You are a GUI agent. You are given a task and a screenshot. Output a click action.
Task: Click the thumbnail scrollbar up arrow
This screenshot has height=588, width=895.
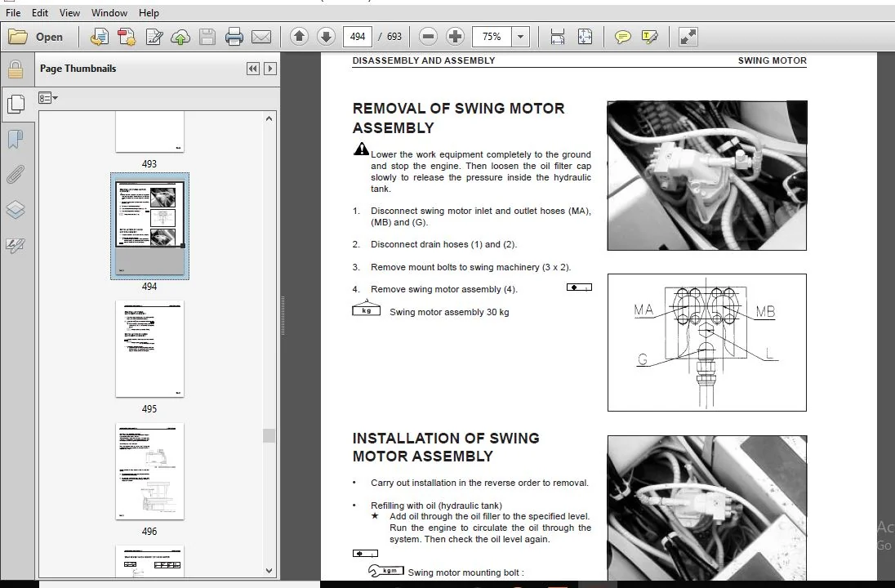coord(269,118)
